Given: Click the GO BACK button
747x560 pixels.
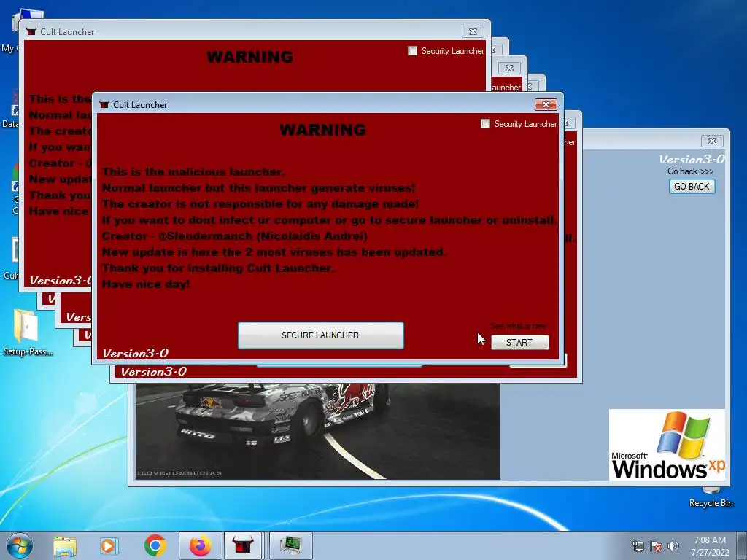Looking at the screenshot, I should [x=692, y=187].
